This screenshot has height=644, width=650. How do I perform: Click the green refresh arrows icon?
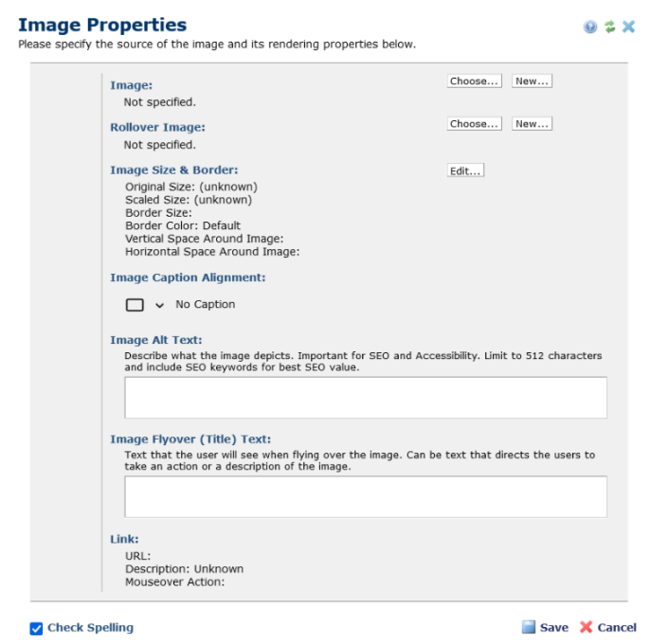(x=609, y=27)
